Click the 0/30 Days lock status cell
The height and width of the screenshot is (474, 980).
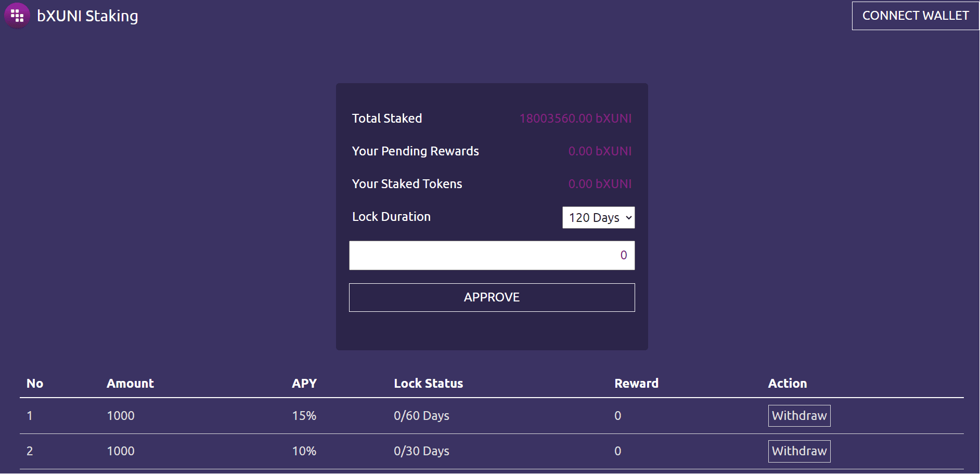(421, 451)
